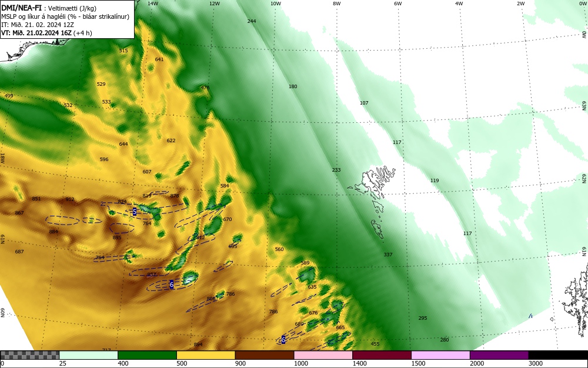Click the DMI/NEA-FI title text
The width and height of the screenshot is (588, 368).
click(21, 8)
